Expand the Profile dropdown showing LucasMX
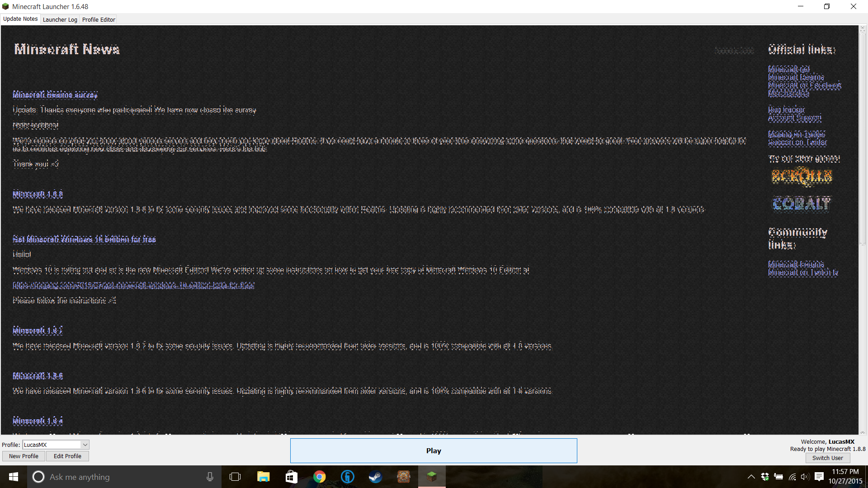This screenshot has width=868, height=488. point(85,445)
